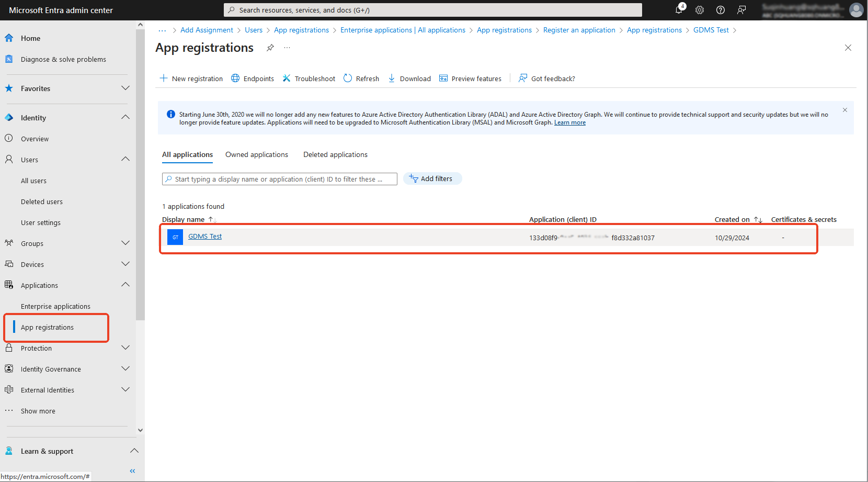868x482 pixels.
Task: Click the External Identities icon
Action: click(x=9, y=390)
